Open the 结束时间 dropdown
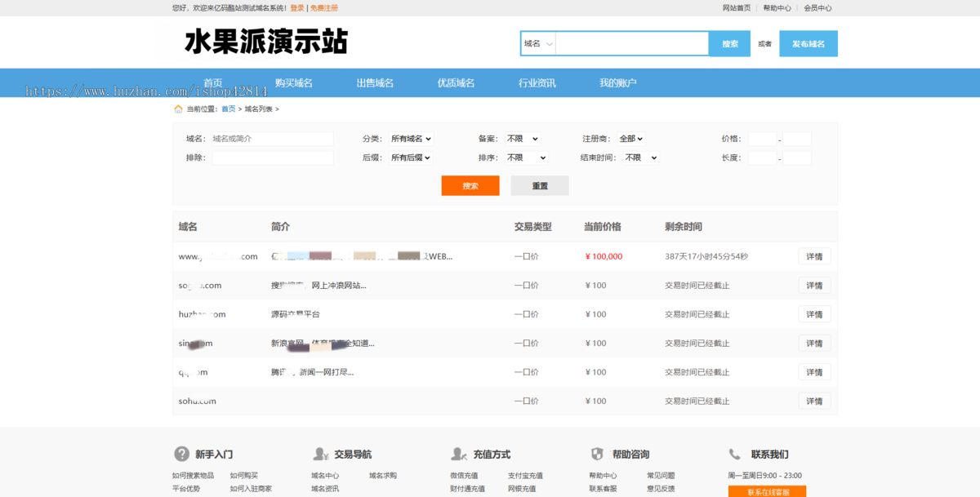Image resolution: width=980 pixels, height=497 pixels. coord(640,158)
